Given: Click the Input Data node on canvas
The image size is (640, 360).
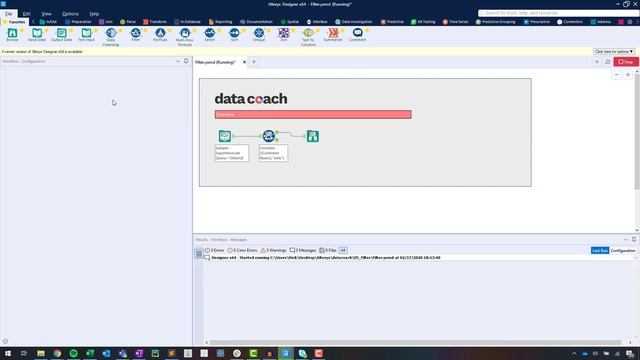Looking at the screenshot, I should tap(224, 136).
